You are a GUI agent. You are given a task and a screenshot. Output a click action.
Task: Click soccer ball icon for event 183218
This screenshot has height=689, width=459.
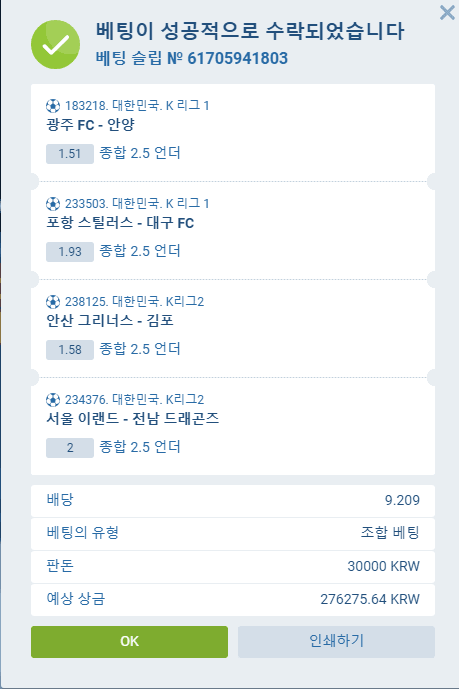pyautogui.click(x=53, y=105)
